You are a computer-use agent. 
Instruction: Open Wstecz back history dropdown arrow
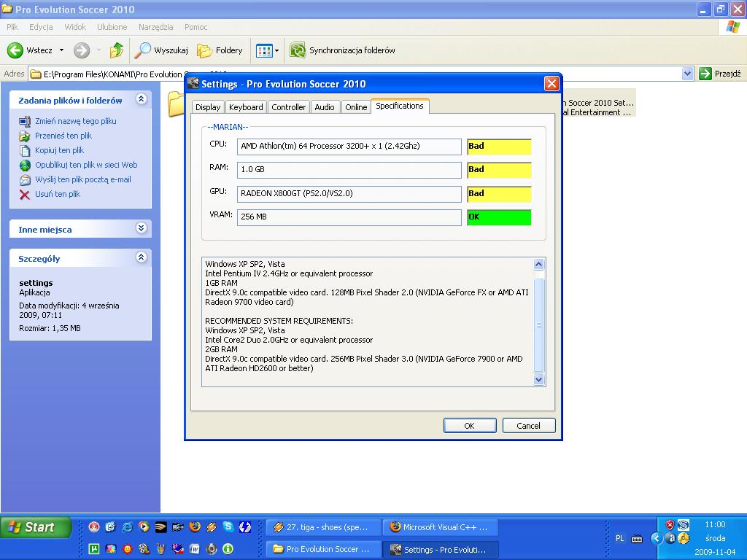61,50
